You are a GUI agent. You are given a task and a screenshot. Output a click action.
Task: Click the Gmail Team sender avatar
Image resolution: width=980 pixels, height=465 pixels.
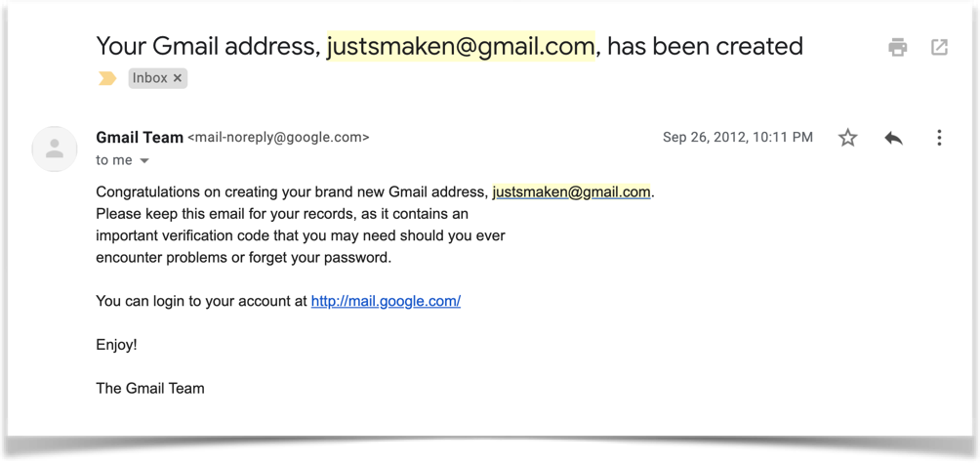pos(55,148)
